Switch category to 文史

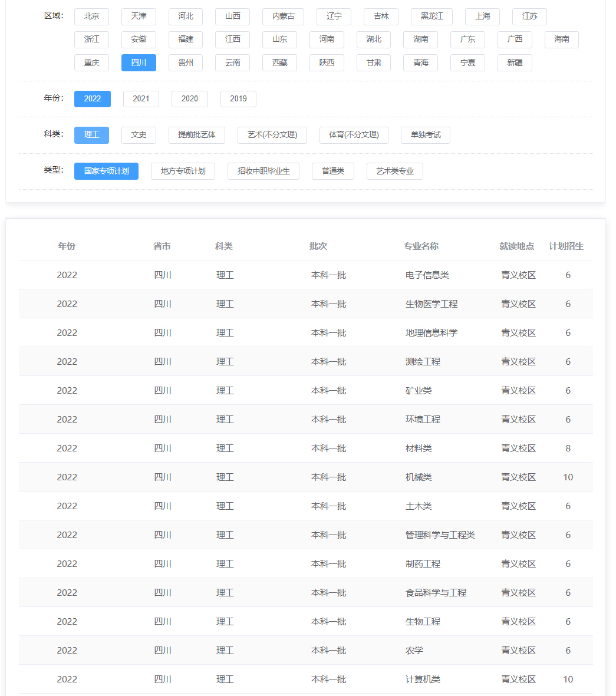tap(139, 135)
